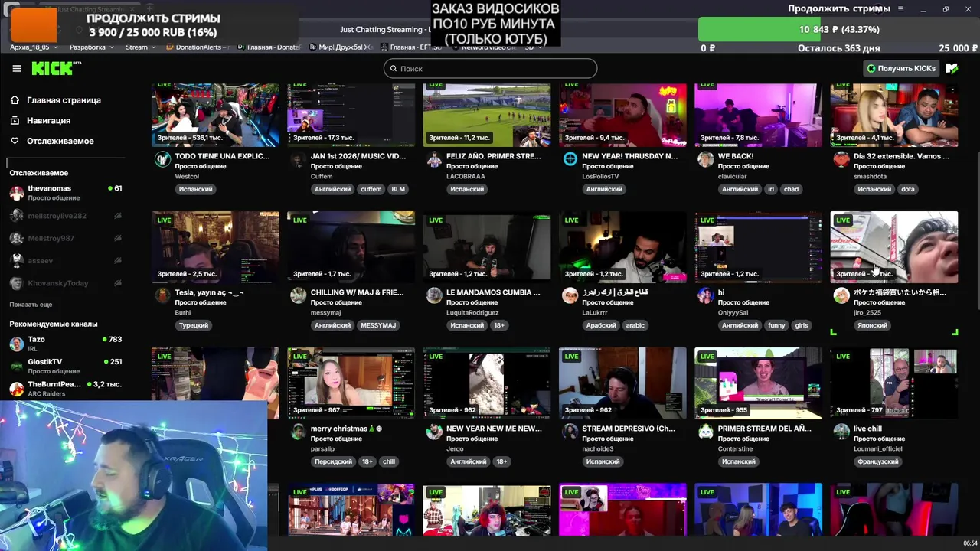This screenshot has width=980, height=551.
Task: Click LACOBRAAA streamer avatar
Action: pos(434,159)
